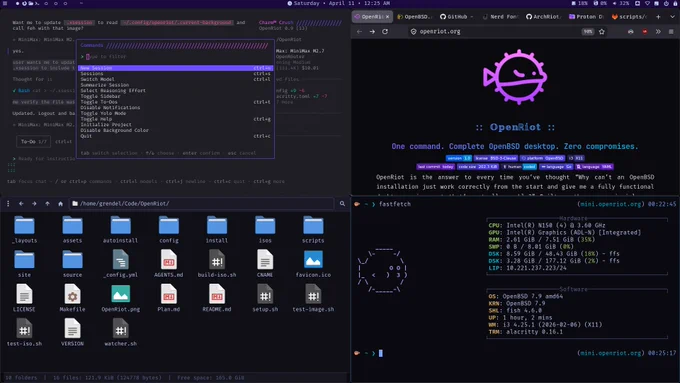Open the isos folder

pyautogui.click(x=265, y=230)
